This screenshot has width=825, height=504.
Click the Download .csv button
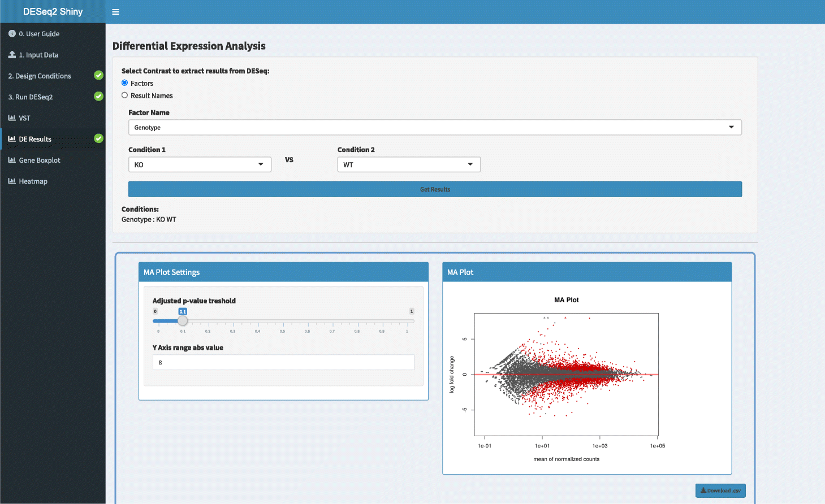720,490
